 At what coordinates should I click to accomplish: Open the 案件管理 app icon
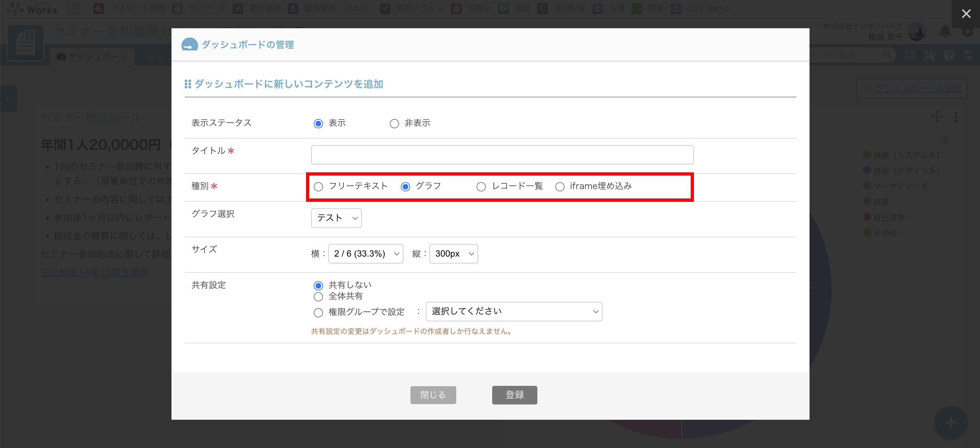click(x=238, y=8)
